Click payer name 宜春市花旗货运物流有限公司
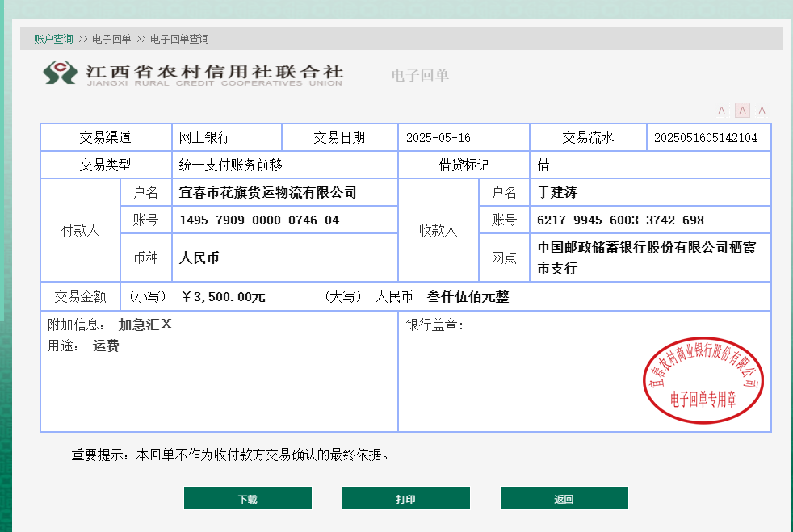This screenshot has width=793, height=532. pyautogui.click(x=267, y=192)
